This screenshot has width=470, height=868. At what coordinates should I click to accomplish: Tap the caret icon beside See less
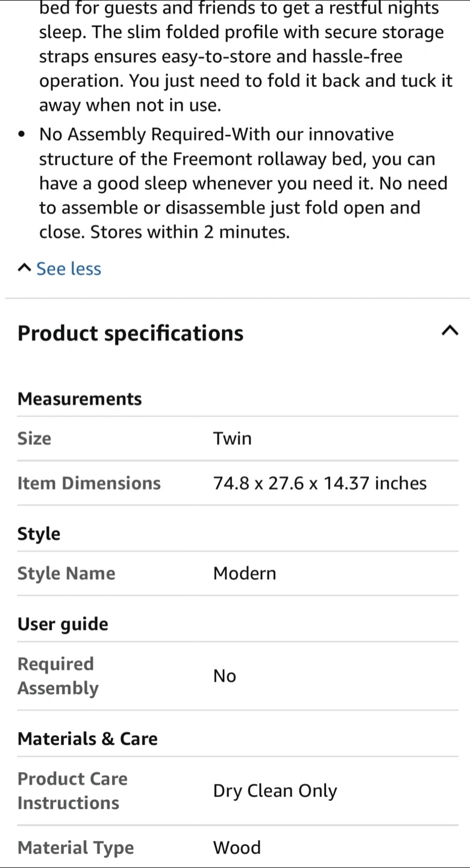click(x=24, y=268)
